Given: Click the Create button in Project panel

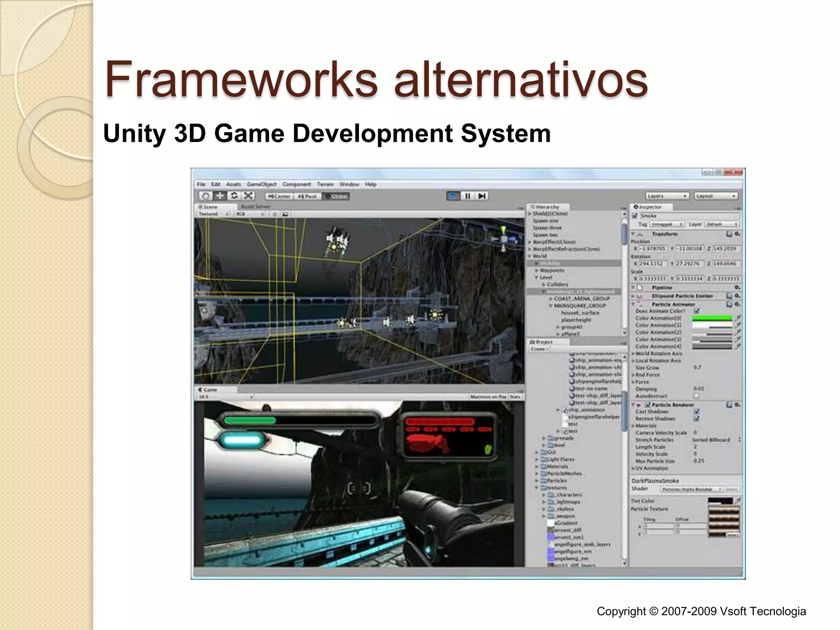Looking at the screenshot, I should point(539,349).
